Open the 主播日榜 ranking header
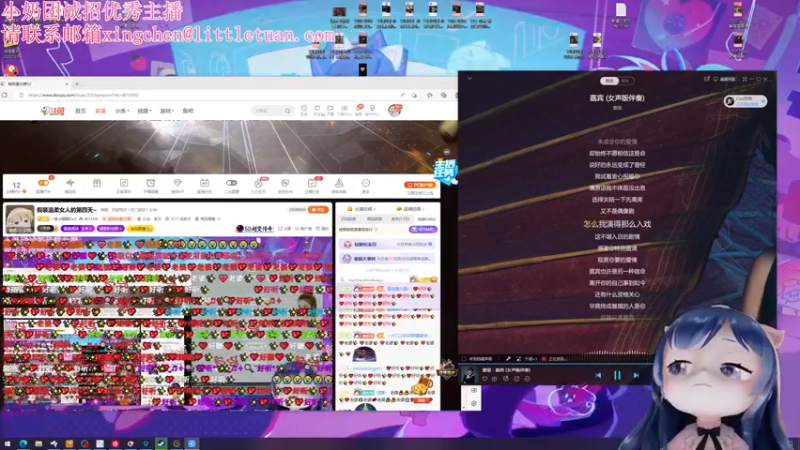Viewport: 800px width, 450px height. click(361, 209)
